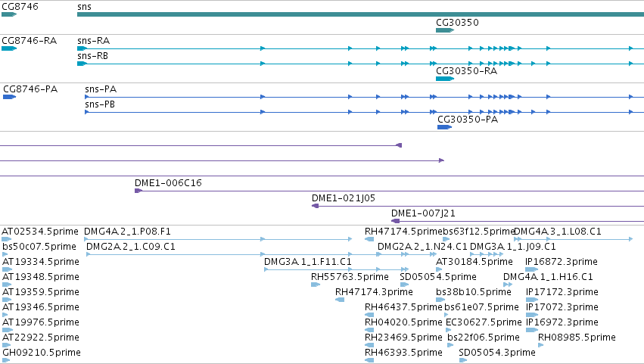Click the bs38b10.5prime EST label
Image resolution: width=644 pixels, height=364 pixels.
tap(474, 292)
